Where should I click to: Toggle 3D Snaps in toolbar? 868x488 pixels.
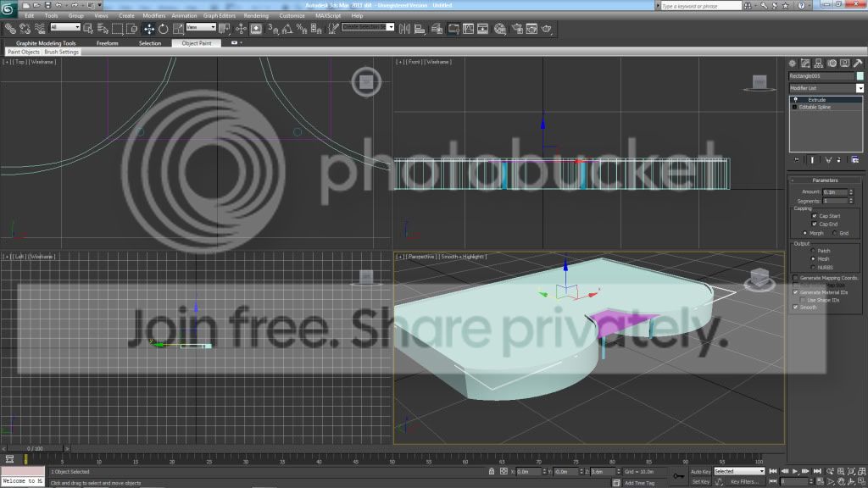pos(273,29)
